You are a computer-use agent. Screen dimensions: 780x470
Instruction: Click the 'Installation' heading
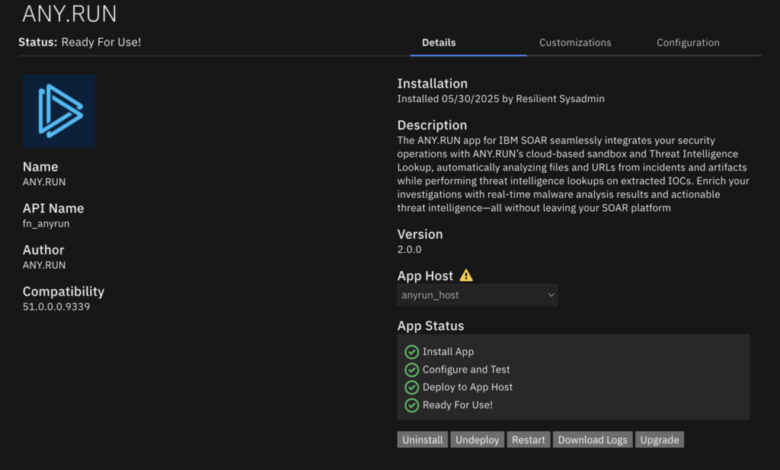[432, 84]
